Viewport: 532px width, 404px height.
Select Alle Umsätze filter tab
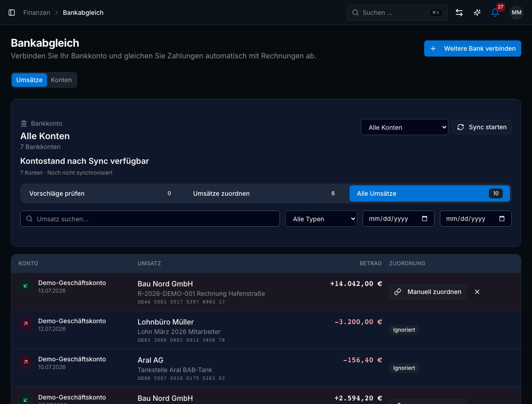pyautogui.click(x=430, y=193)
